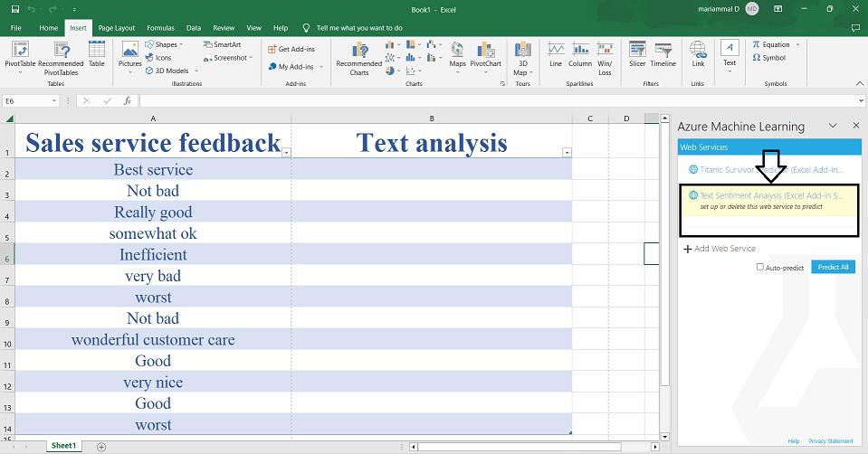Open the Privacy Statement link
The height and width of the screenshot is (454, 868).
830,441
